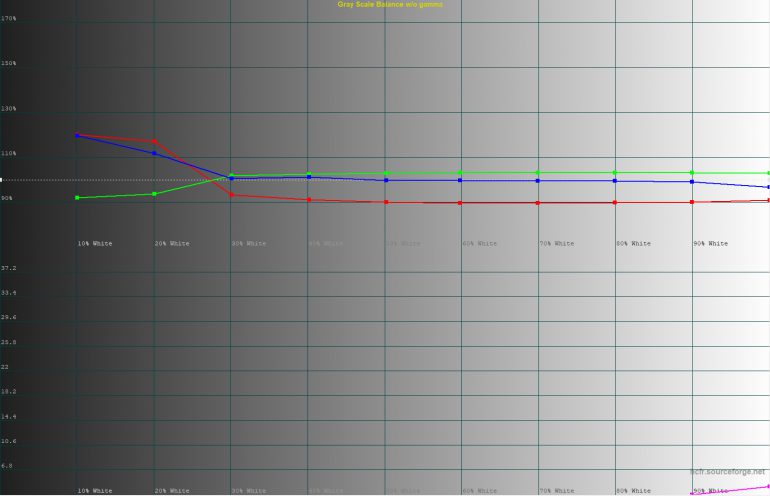Click the blue data point at 20% White
Image resolution: width=770 pixels, height=496 pixels.
[x=154, y=153]
